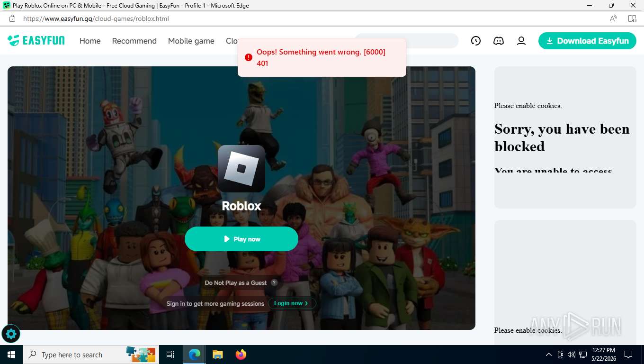Image resolution: width=644 pixels, height=364 pixels.
Task: Click the browser address bar URL
Action: tap(96, 18)
